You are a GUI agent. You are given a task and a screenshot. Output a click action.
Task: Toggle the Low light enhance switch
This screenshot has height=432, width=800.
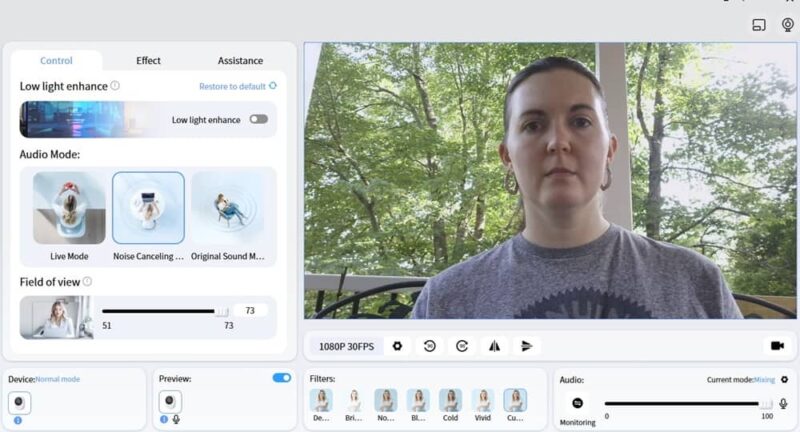pos(259,119)
